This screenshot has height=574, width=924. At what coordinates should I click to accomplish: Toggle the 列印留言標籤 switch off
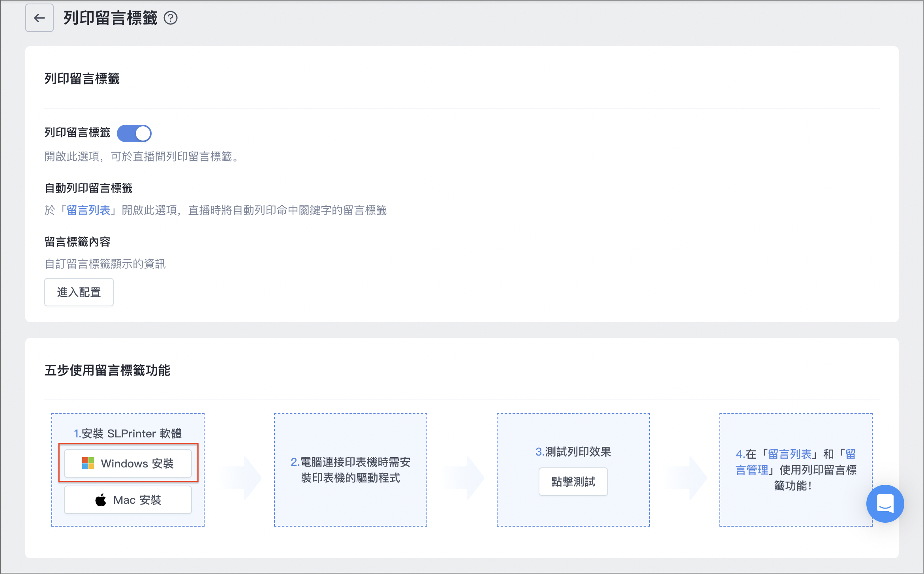point(134,133)
